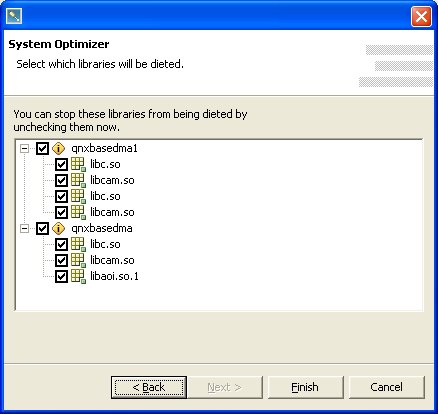Go back with the Back button
Screen dimensions: 438x414
pyautogui.click(x=149, y=387)
